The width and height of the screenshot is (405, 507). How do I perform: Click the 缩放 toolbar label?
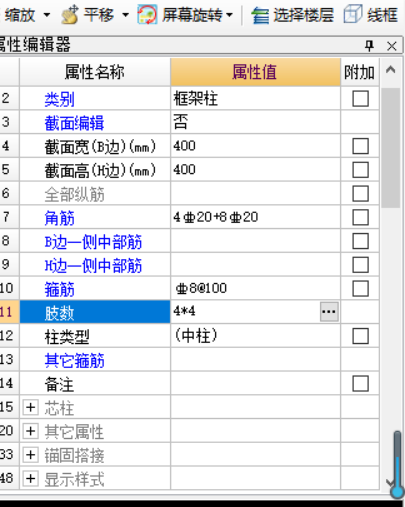[20, 15]
